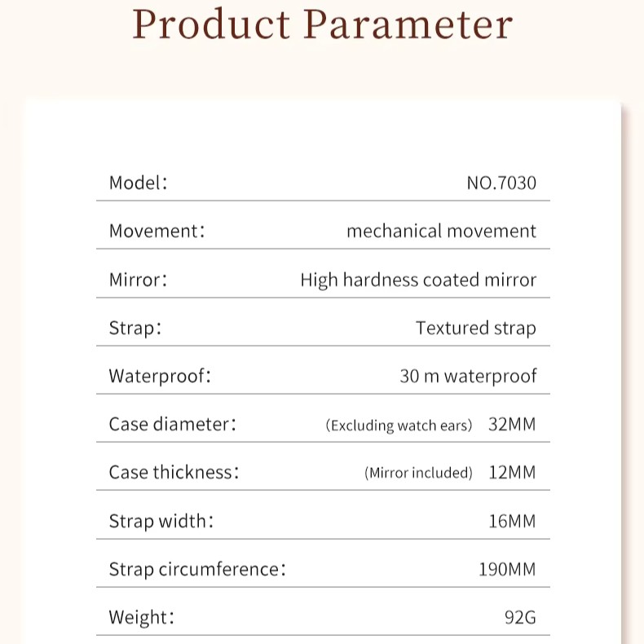Screen dimensions: 644x644
Task: Click the Excluding watch ears note
Action: [x=399, y=426]
